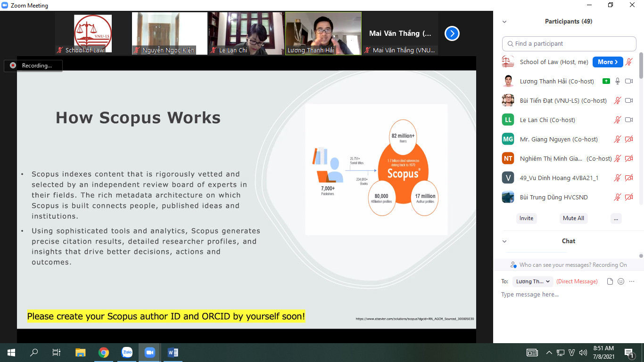Viewport: 644px width, 362px height.
Task: Click the next arrow in video gallery
Action: coord(452,33)
